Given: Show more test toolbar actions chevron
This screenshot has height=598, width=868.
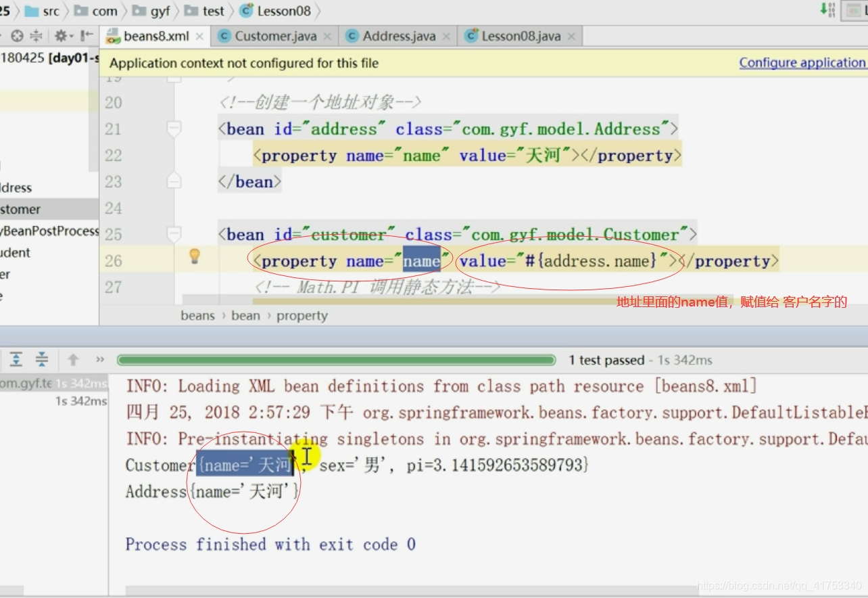Looking at the screenshot, I should pyautogui.click(x=100, y=360).
